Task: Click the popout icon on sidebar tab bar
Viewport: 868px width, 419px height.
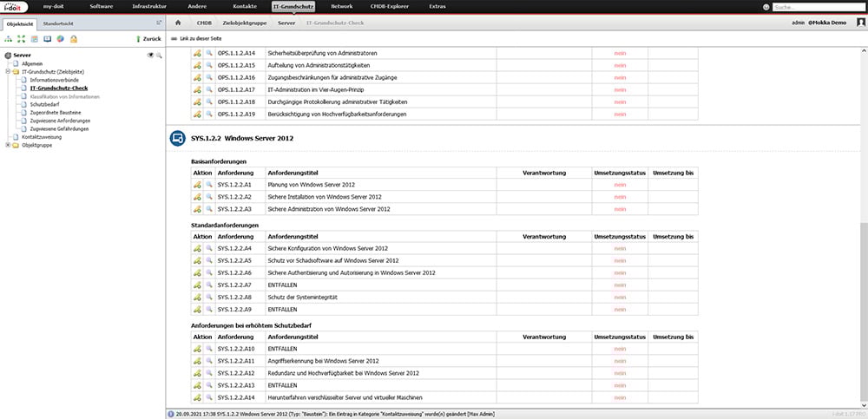Action: (159, 23)
